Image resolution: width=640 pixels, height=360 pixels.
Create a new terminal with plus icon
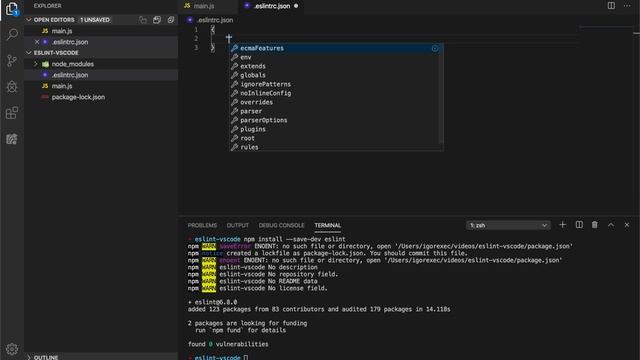pos(562,225)
